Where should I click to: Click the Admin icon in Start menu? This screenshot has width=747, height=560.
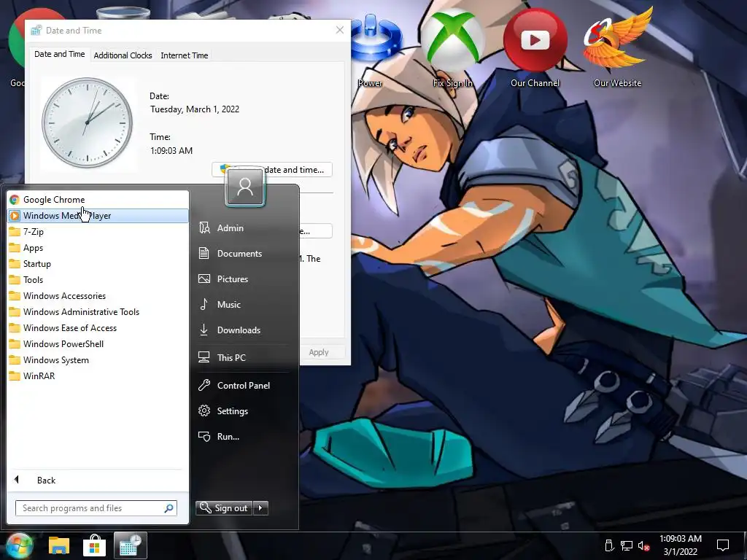click(204, 228)
